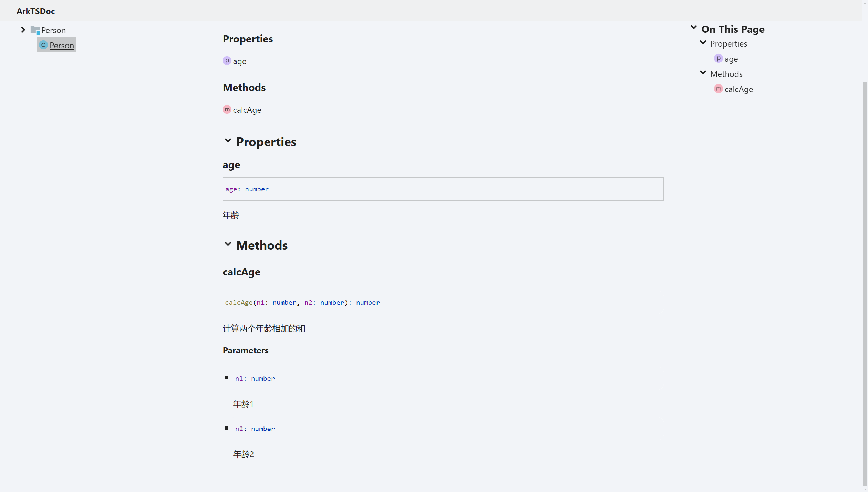Go to age in On This Page
Viewport: 868px width, 492px height.
[x=731, y=59]
